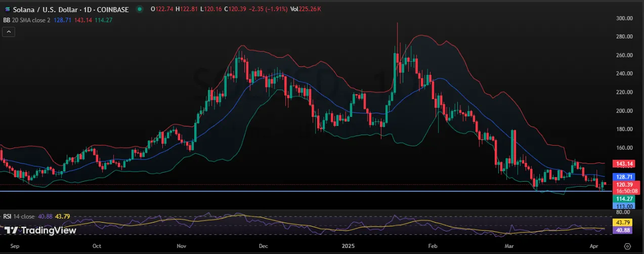
Task: Click the Nov label on time axis
Action: tap(182, 246)
